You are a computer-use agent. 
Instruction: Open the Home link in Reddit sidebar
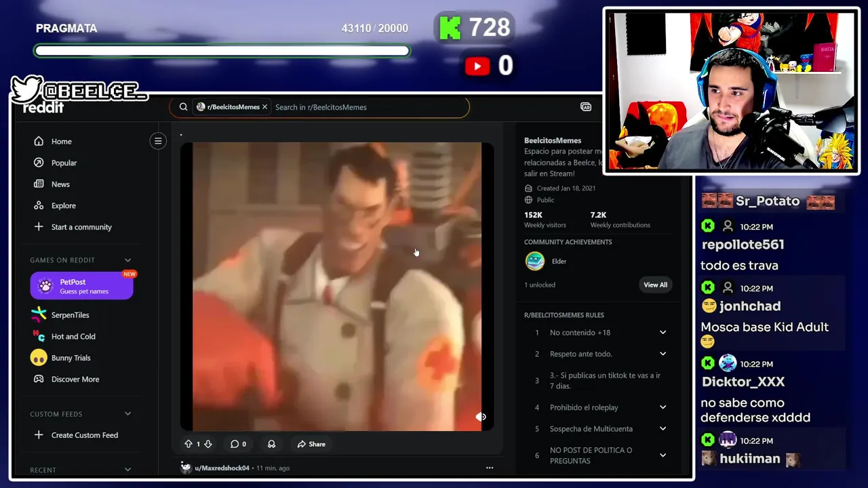coord(61,142)
